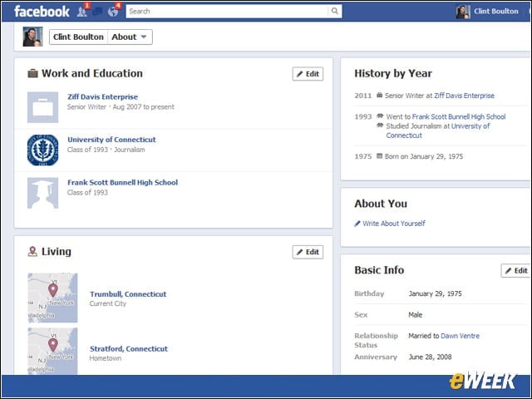The image size is (532, 399).
Task: Click the profile thumbnail beside Clint Boulton button
Action: pos(33,37)
